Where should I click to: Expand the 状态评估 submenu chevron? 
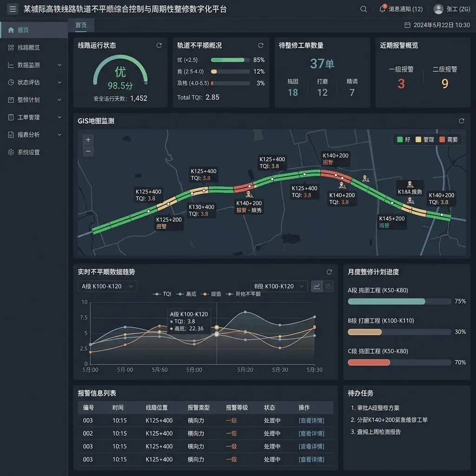click(59, 82)
